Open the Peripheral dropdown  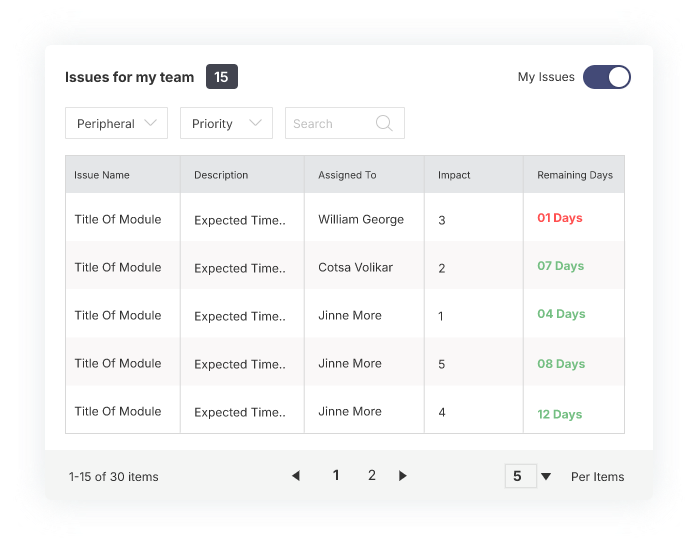[x=116, y=123]
